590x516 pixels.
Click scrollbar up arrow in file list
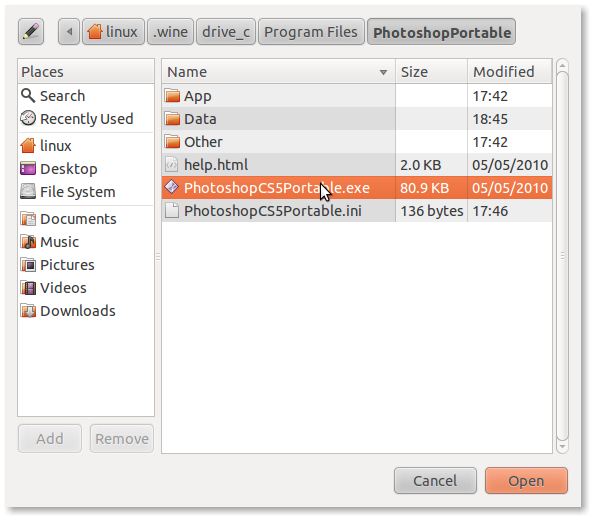coord(562,65)
